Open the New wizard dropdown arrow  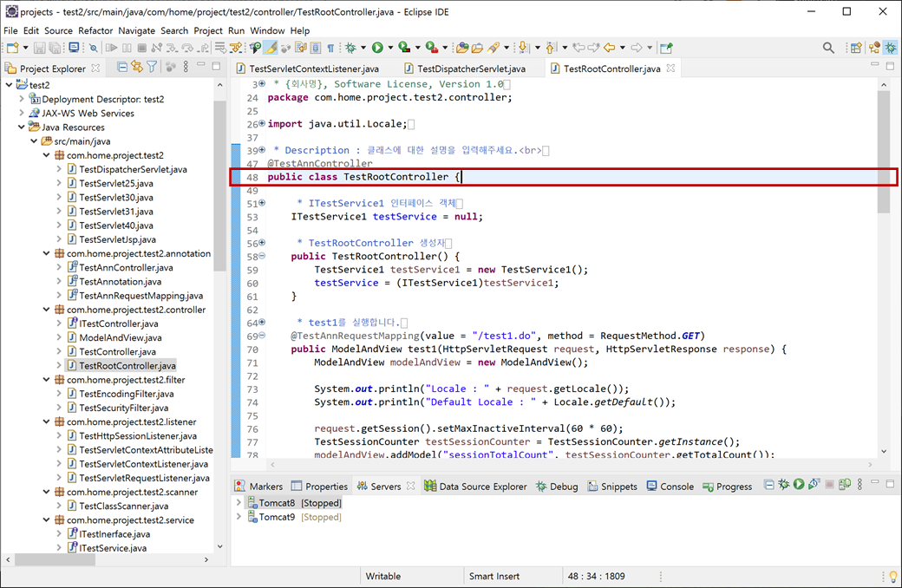pyautogui.click(x=25, y=48)
